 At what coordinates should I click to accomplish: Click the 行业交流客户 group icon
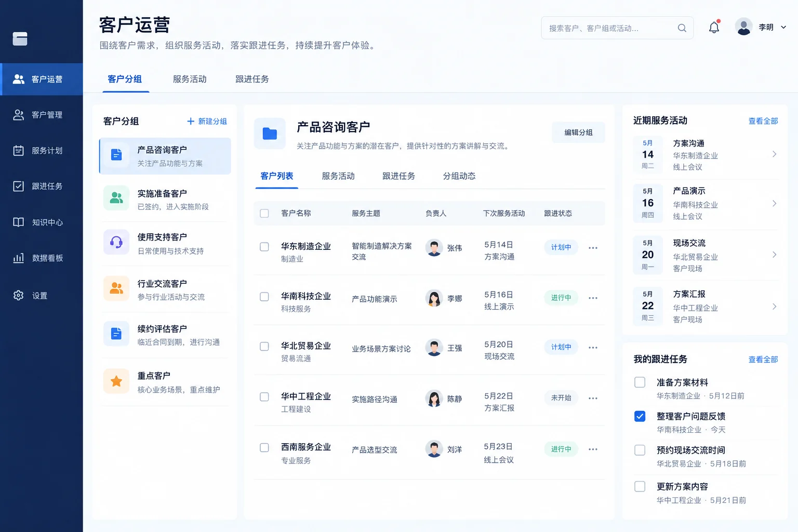(116, 288)
